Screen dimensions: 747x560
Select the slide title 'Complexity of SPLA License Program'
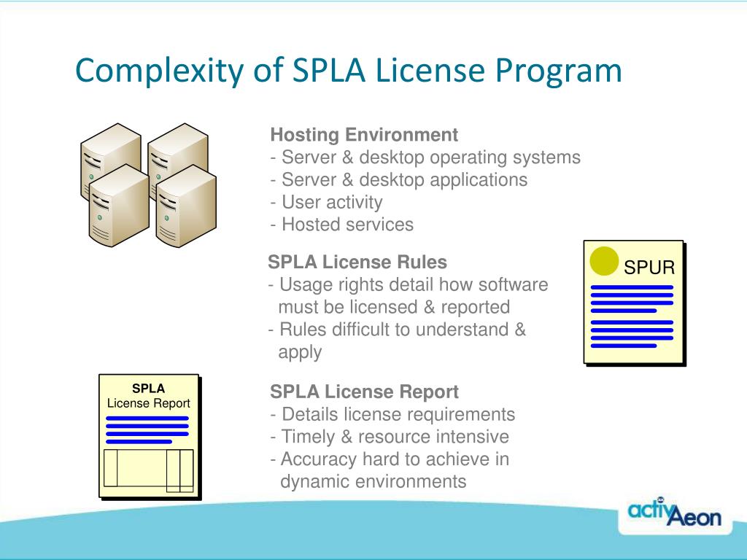[348, 71]
